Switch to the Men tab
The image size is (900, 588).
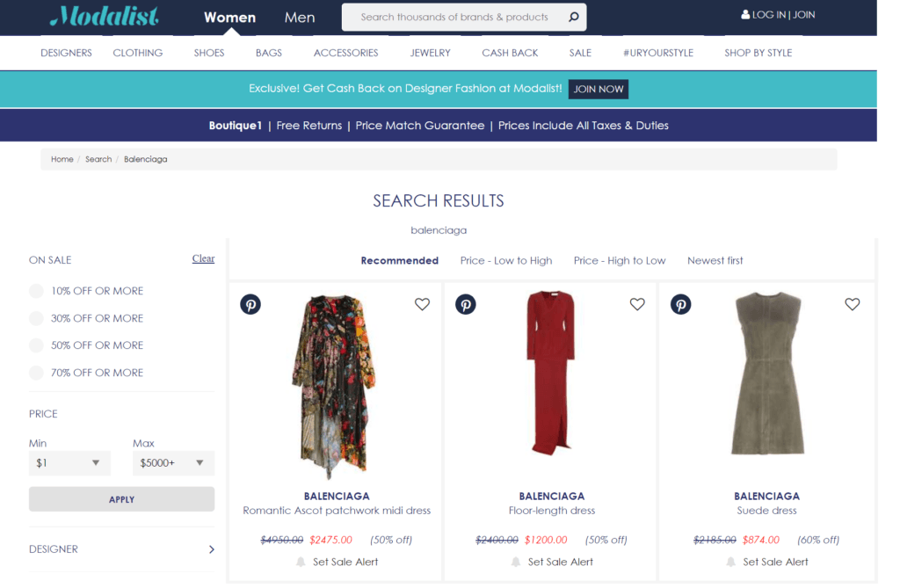point(300,18)
